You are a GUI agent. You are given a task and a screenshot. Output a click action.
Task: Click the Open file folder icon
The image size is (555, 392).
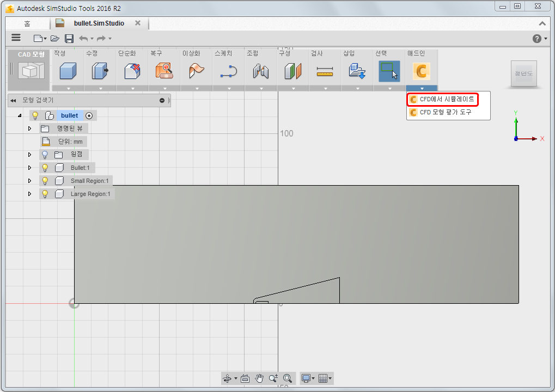[x=55, y=38]
